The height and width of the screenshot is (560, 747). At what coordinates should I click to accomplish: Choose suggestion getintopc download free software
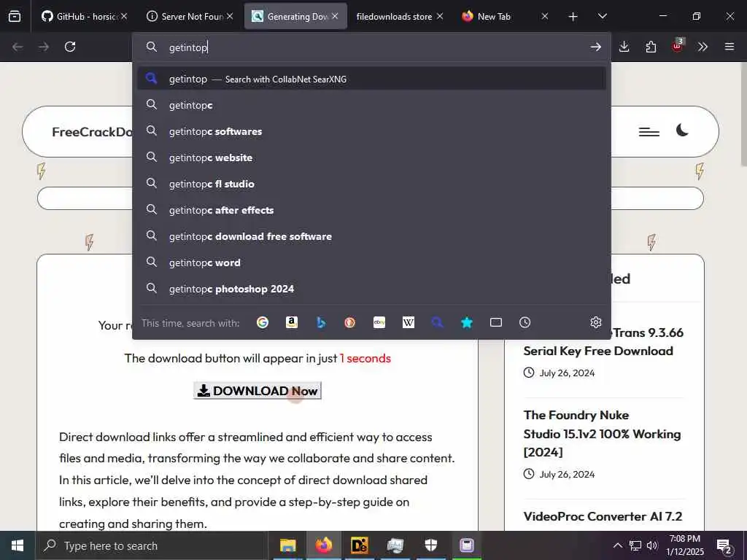click(x=371, y=236)
